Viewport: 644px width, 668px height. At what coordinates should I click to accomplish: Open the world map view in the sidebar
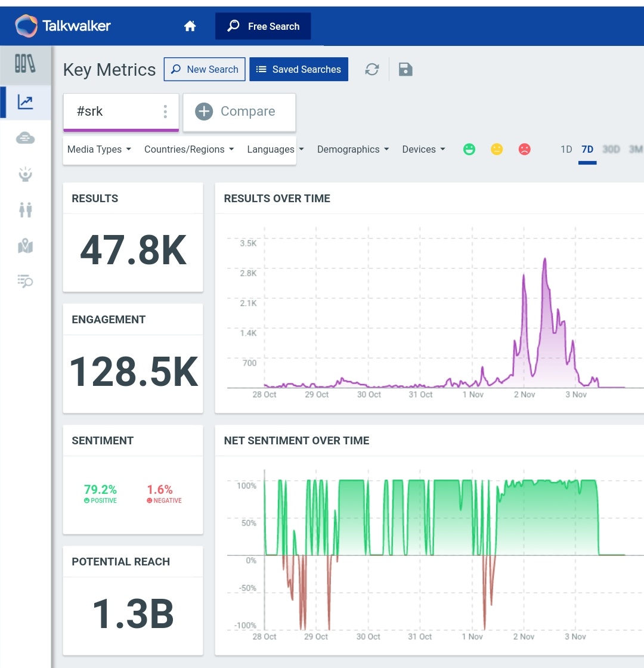(x=24, y=246)
